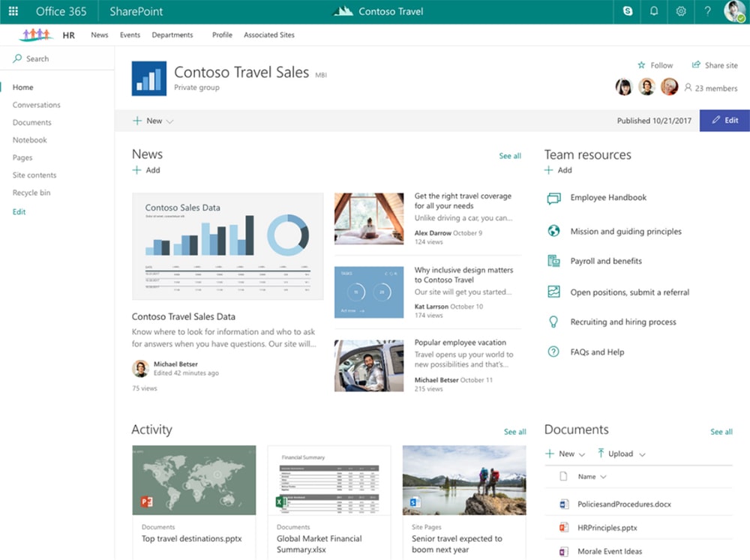Screen dimensions: 750x560
Task: Open the HRPrinciples.pptx file name
Action: click(607, 528)
